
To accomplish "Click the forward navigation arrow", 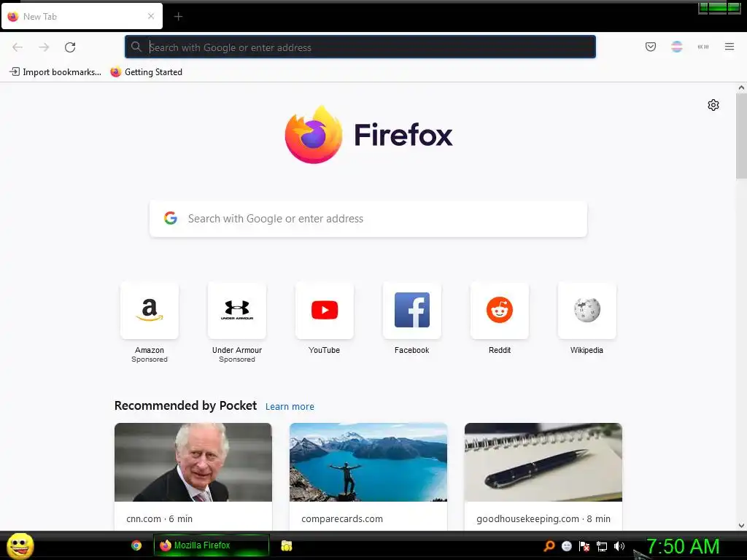I will pos(44,47).
